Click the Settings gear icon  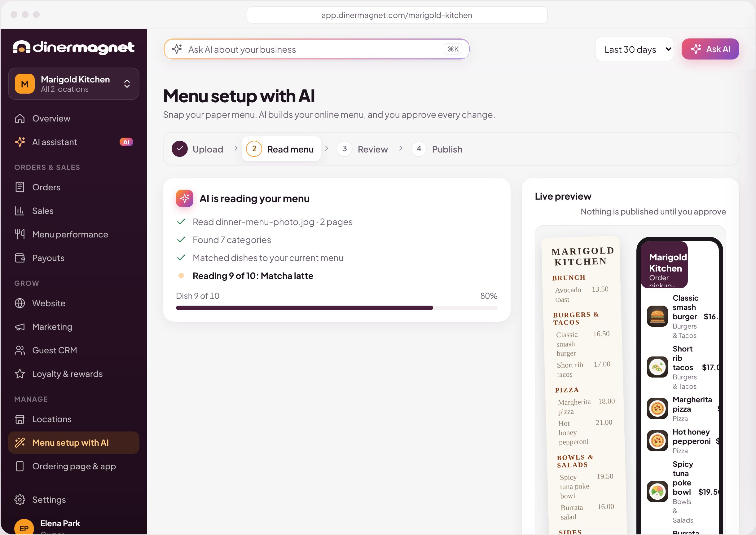pos(20,500)
